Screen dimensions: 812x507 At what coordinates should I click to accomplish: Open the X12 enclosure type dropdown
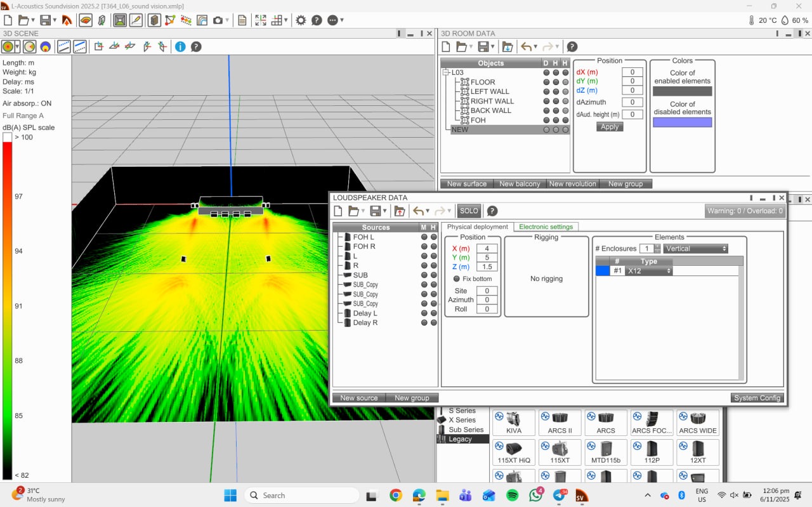[x=648, y=271]
